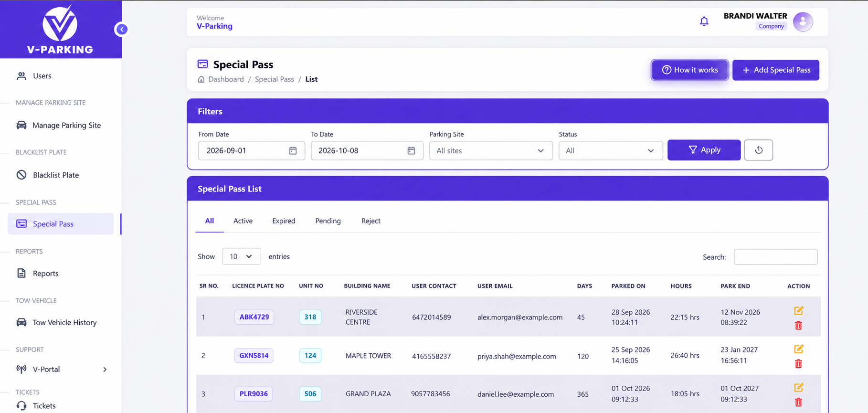The height and width of the screenshot is (413, 868).
Task: Click email daniel.lee@example.com
Action: [516, 394]
